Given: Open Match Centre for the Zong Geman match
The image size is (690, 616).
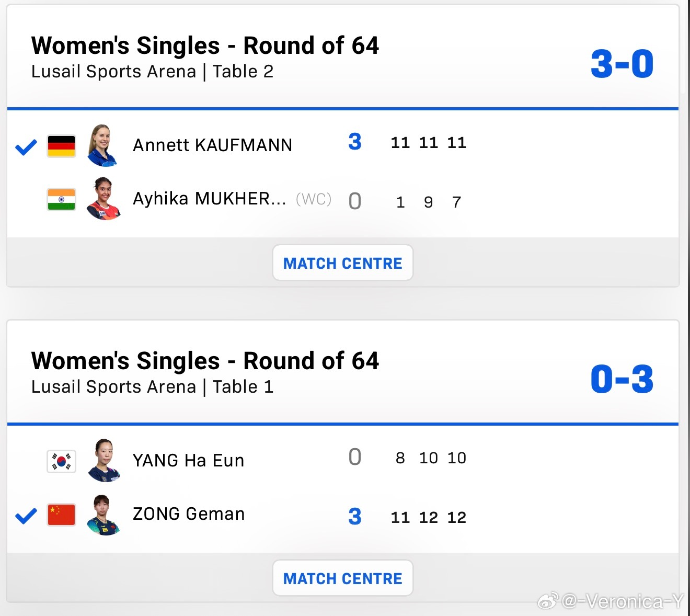Looking at the screenshot, I should tap(342, 578).
